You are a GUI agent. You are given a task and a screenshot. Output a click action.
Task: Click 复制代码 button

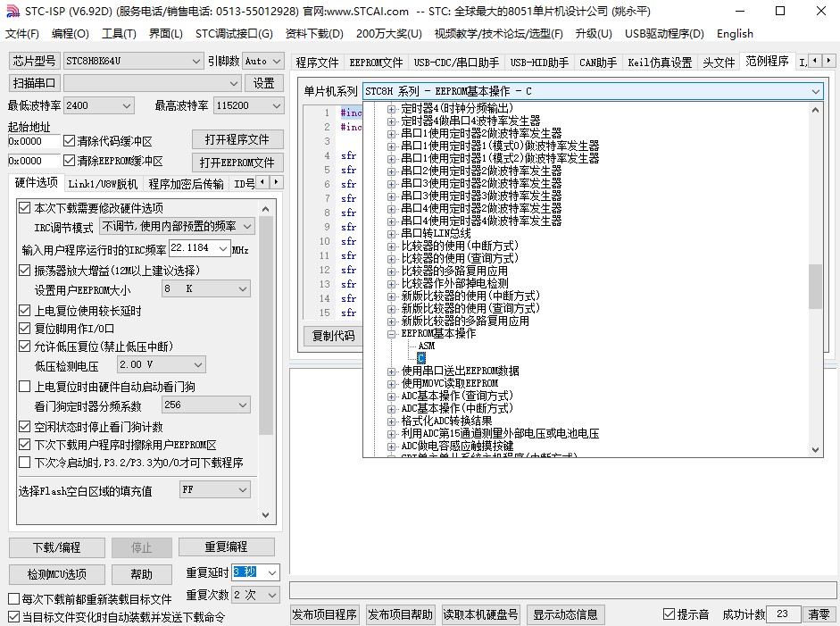click(x=333, y=336)
